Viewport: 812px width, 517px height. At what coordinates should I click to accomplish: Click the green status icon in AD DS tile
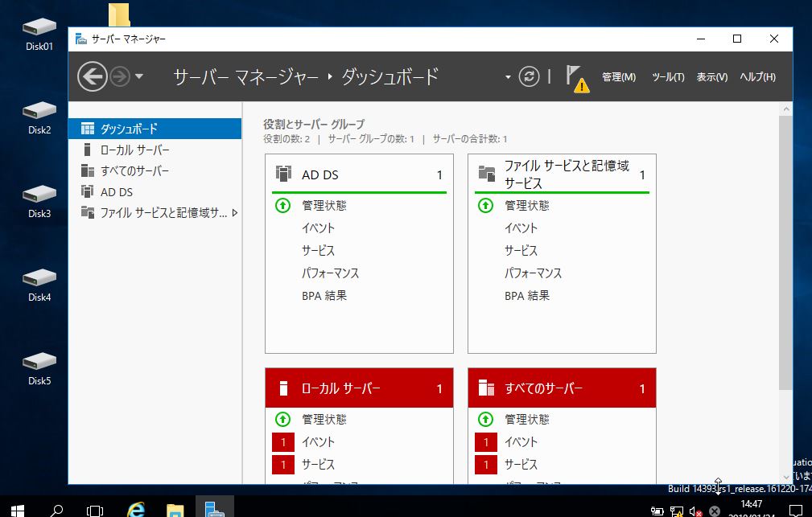(282, 206)
